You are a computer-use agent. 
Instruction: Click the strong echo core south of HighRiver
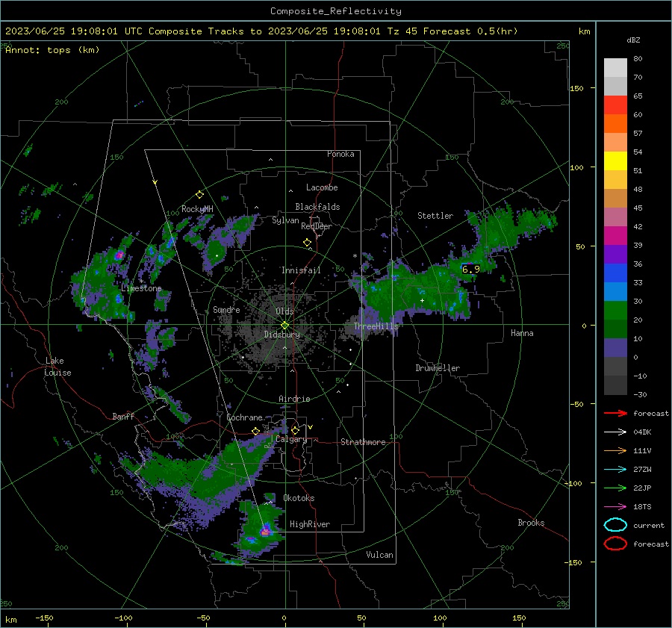266,531
